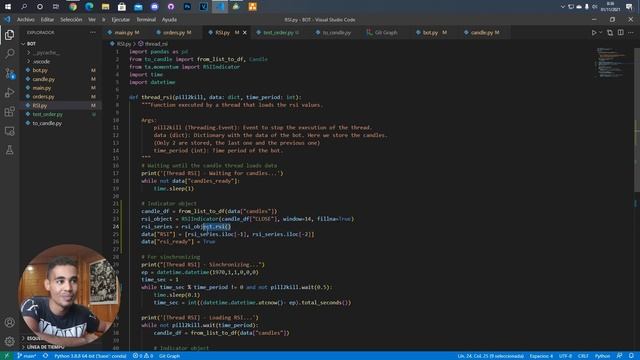Open the Source Control view
640x360 pixels.
click(x=9, y=73)
